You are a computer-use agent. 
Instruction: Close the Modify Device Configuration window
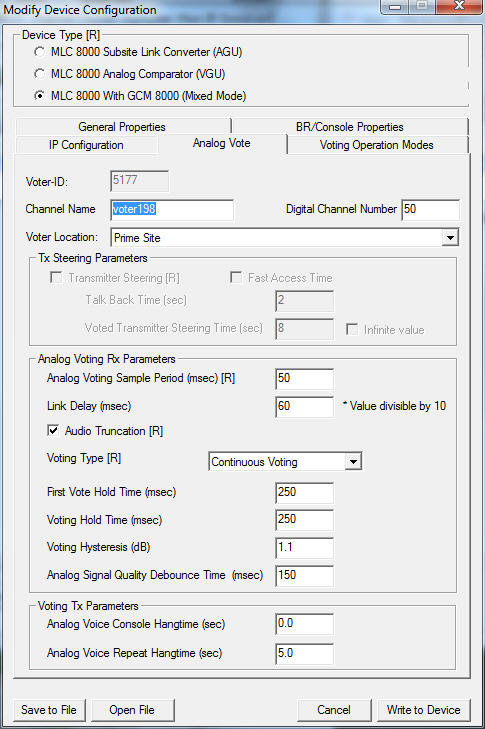[459, 6]
